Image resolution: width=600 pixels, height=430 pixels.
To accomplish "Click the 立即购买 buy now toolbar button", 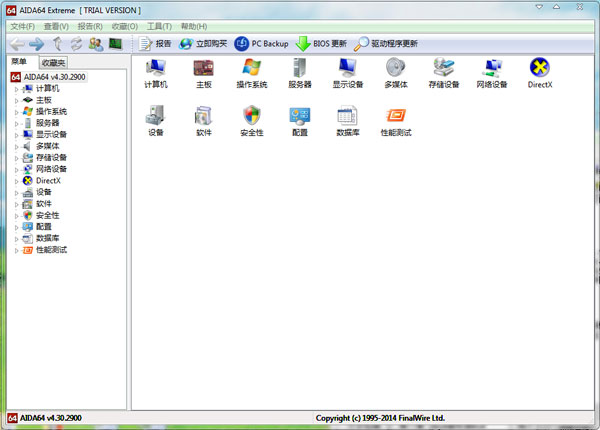I will [x=203, y=44].
